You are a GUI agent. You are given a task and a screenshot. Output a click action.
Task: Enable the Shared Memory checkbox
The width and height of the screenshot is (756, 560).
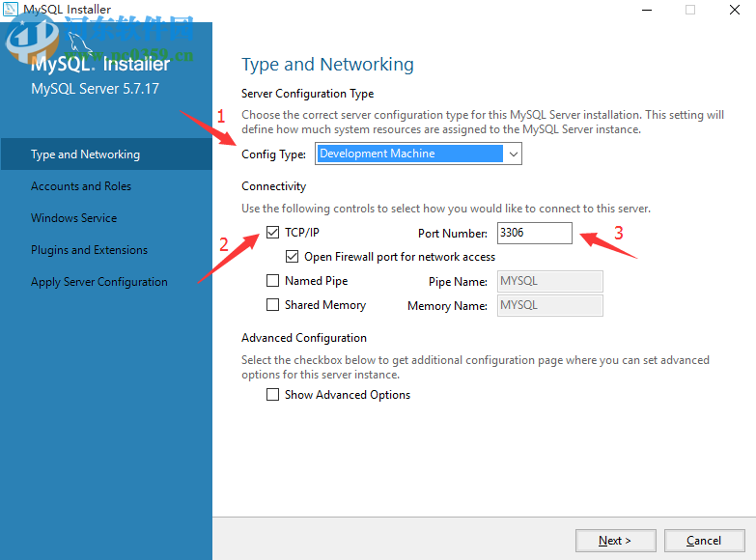click(x=273, y=305)
